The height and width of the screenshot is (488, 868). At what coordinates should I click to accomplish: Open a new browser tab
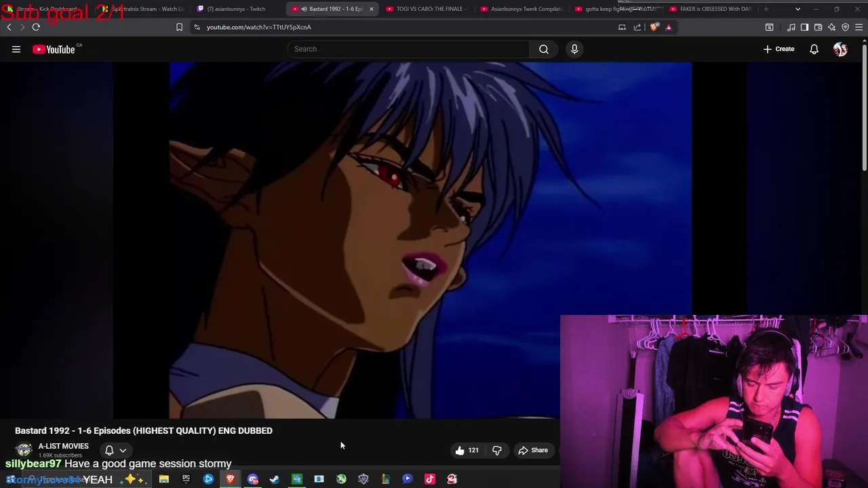pyautogui.click(x=766, y=9)
